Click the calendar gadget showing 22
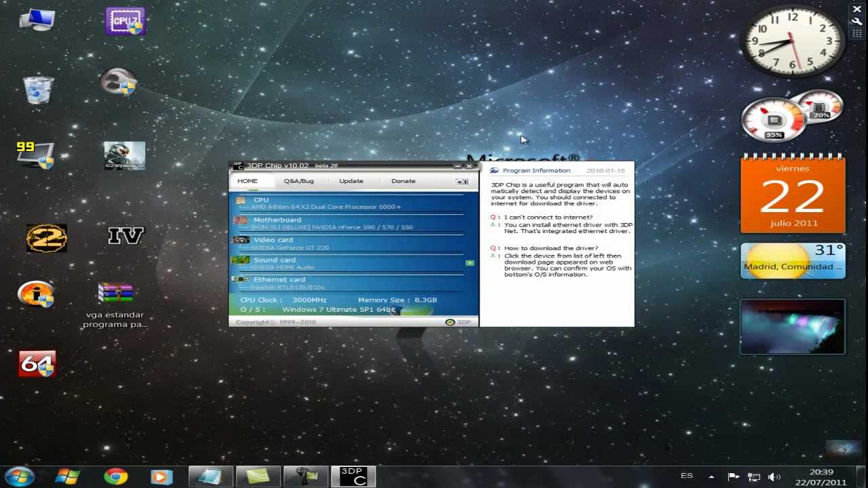Viewport: 868px width, 488px height. tap(793, 194)
